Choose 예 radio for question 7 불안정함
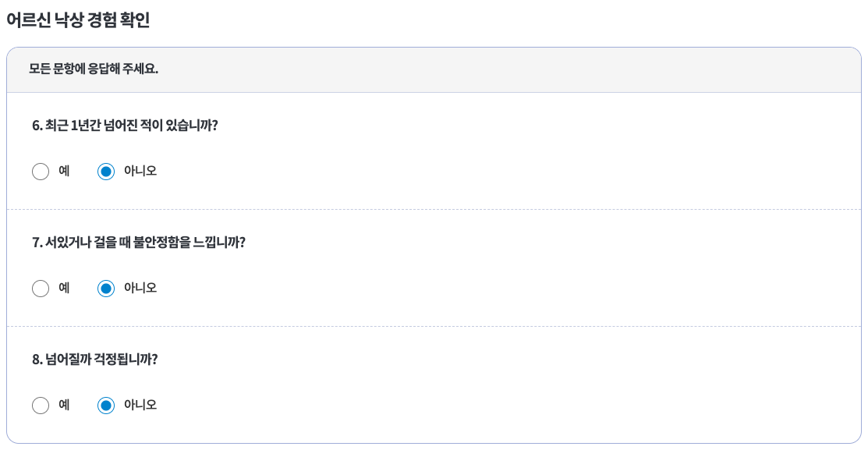 pos(41,289)
